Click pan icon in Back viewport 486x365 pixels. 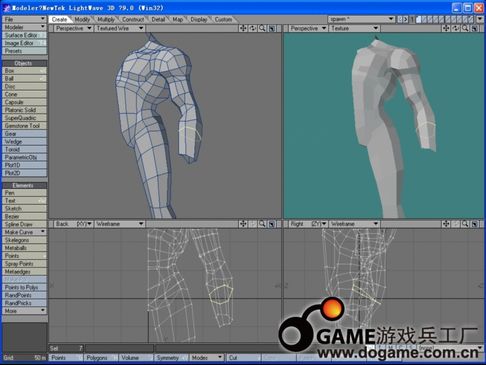[243, 224]
